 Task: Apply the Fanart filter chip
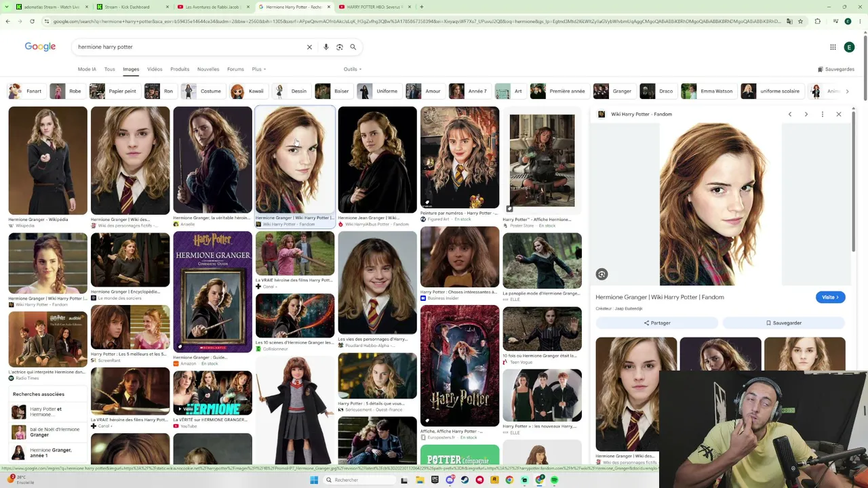coord(26,91)
